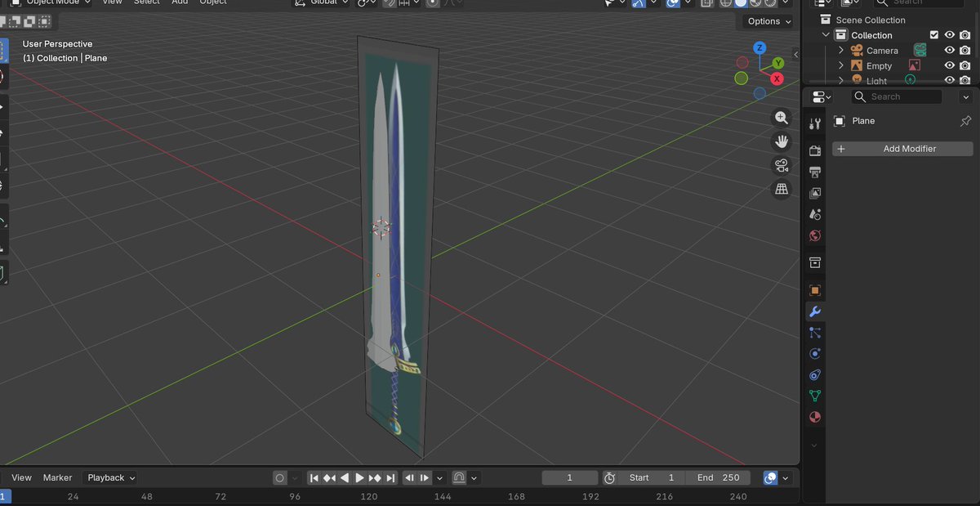
Task: Disable Empty row render icon
Action: [x=965, y=65]
